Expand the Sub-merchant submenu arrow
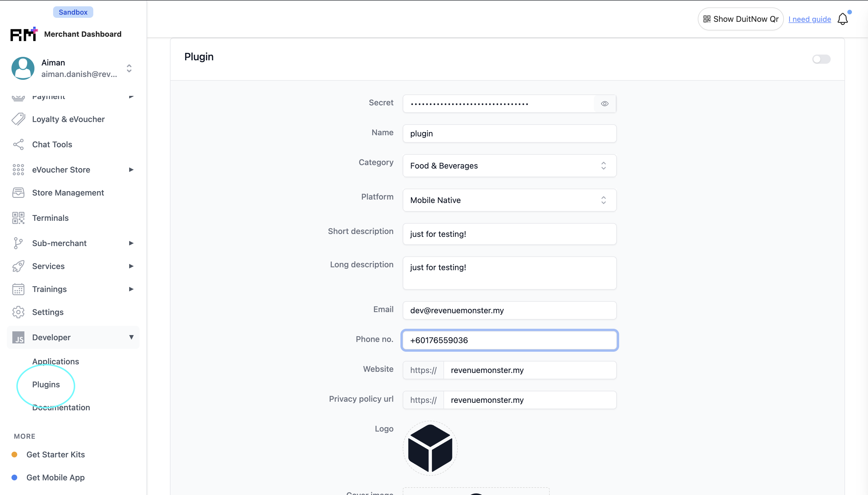The width and height of the screenshot is (868, 495). coord(131,243)
